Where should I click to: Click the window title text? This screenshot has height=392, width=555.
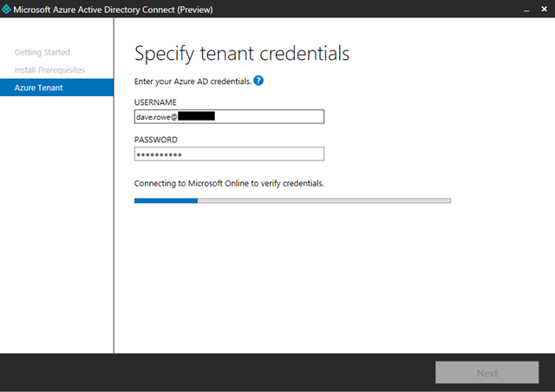tap(113, 10)
